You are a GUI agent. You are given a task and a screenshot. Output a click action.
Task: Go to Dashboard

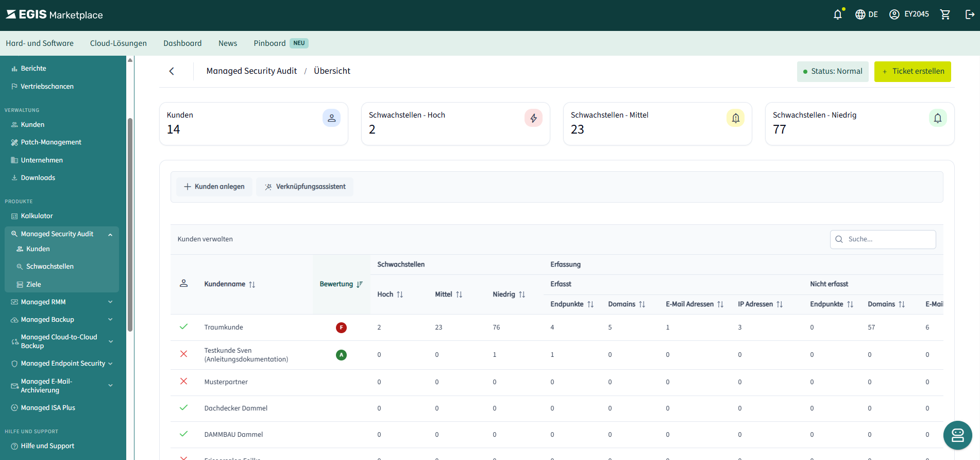[x=182, y=43]
